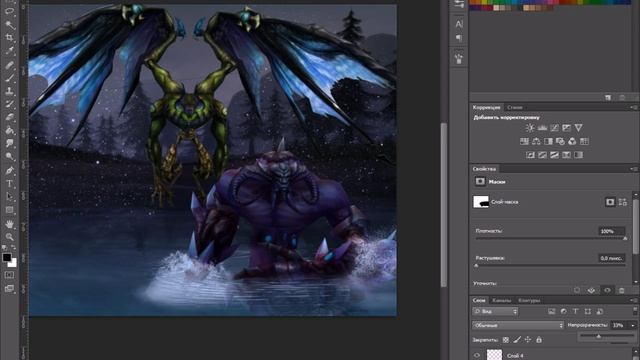Open Adjustments panel flyout menu
This screenshot has width=640, height=360.
tap(634, 107)
